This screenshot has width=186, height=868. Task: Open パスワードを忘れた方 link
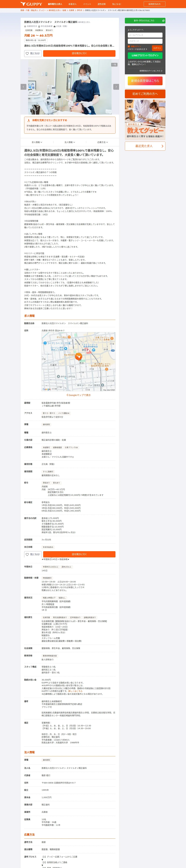[137, 49]
